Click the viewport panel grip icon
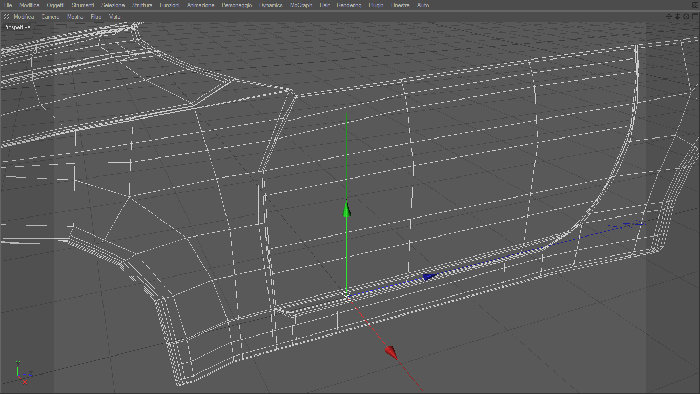The width and height of the screenshot is (700, 394). [6, 17]
